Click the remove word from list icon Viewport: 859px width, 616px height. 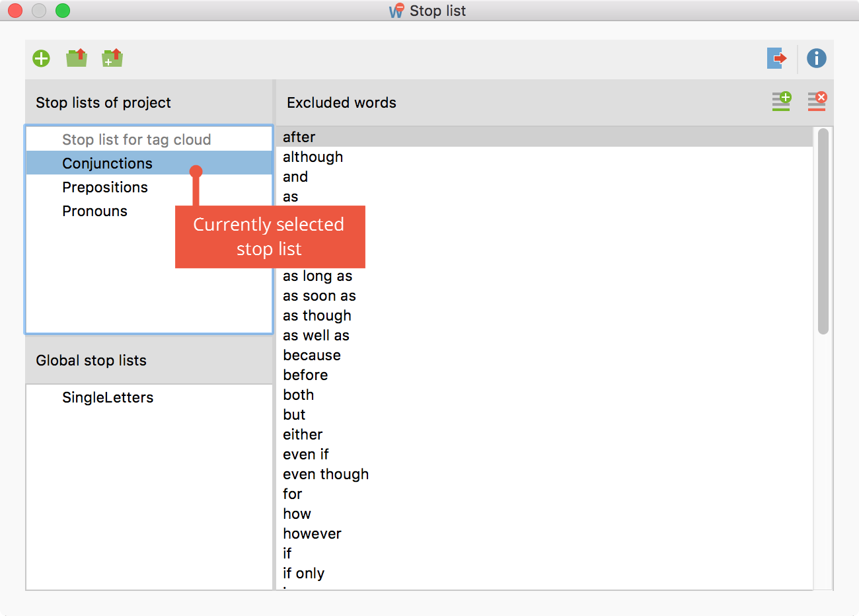(817, 101)
